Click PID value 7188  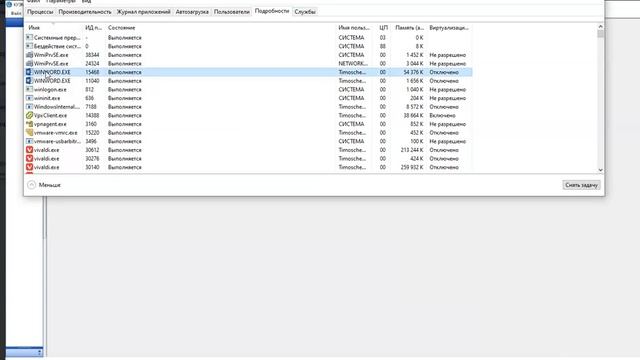[91, 107]
